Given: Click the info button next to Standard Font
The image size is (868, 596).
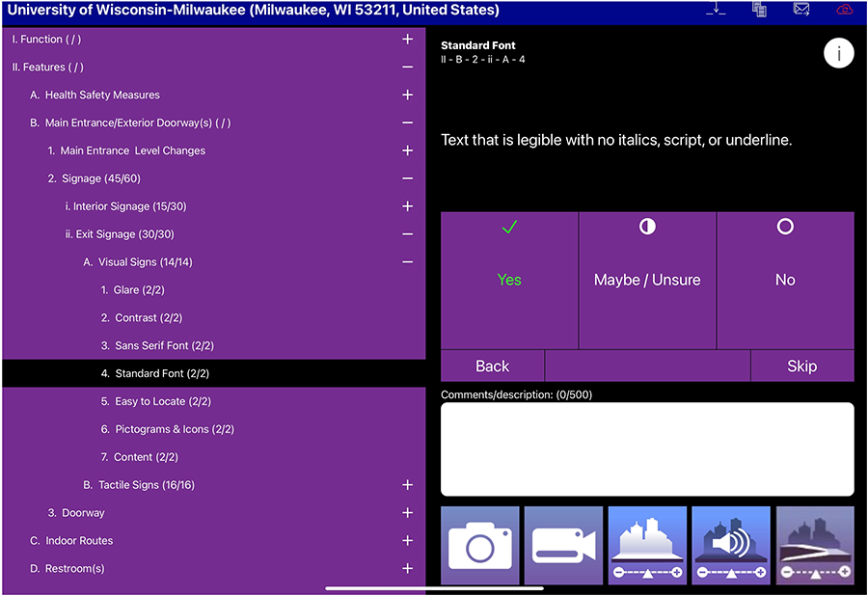Looking at the screenshot, I should (x=838, y=54).
